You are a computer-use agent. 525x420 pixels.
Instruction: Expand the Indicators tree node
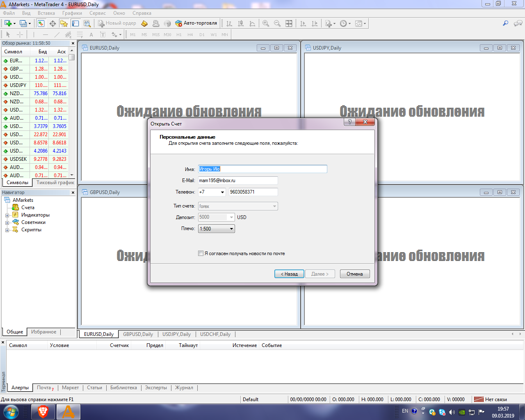pyautogui.click(x=7, y=215)
